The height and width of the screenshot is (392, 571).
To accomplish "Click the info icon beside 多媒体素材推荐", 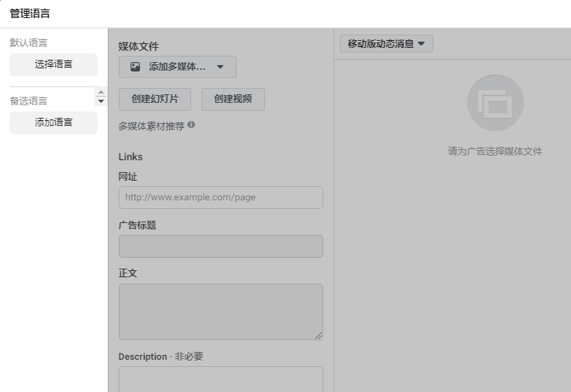I will [191, 125].
